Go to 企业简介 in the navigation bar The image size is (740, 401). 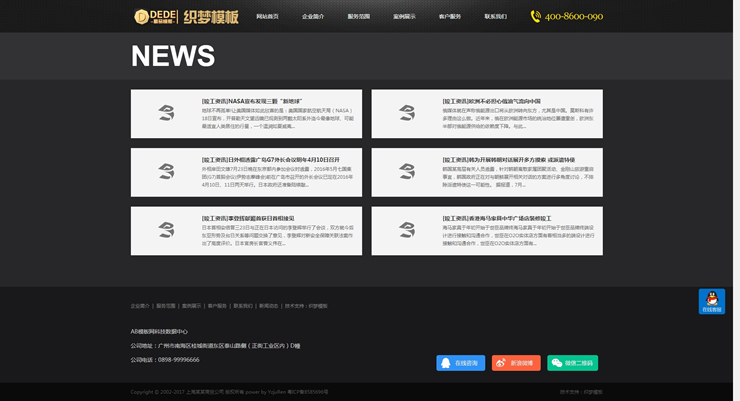[x=313, y=17]
